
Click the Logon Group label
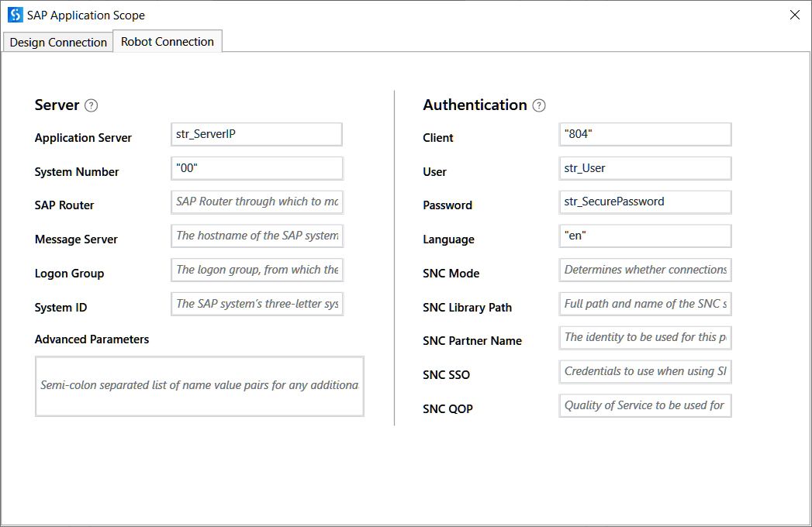(69, 274)
